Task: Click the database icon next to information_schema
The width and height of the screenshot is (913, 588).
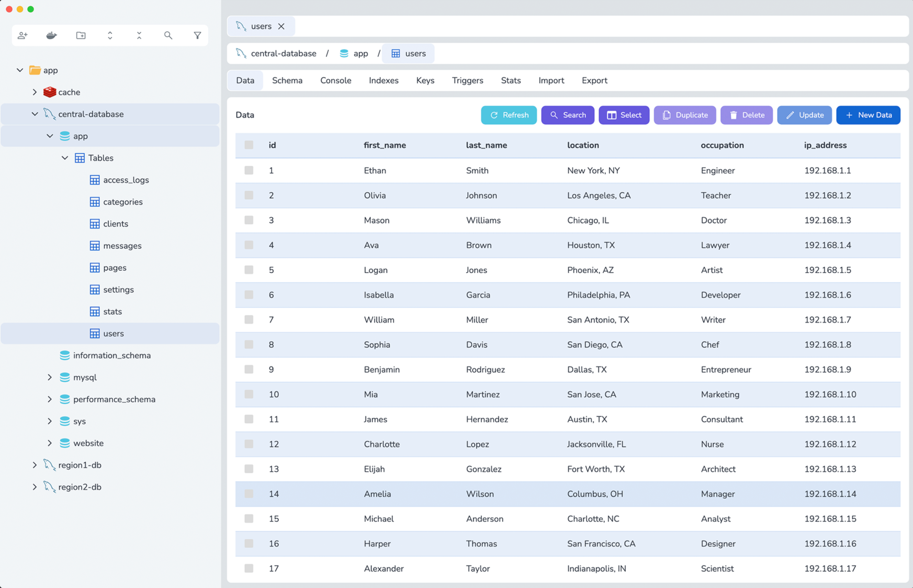Action: click(65, 355)
